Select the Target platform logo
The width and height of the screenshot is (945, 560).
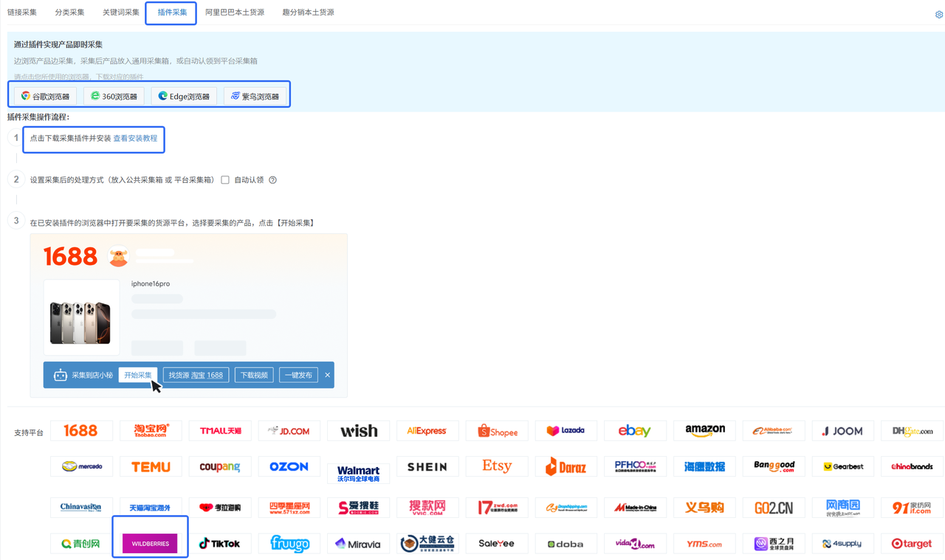pos(912,544)
